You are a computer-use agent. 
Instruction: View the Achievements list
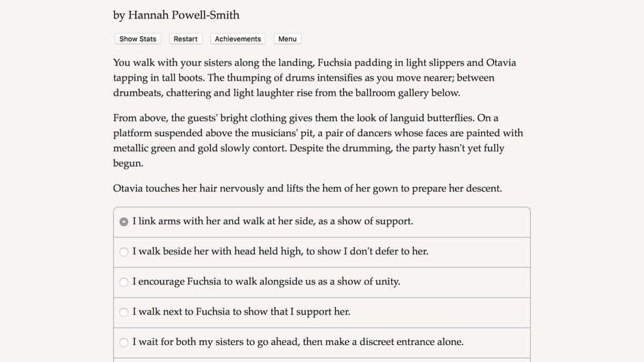coord(238,39)
